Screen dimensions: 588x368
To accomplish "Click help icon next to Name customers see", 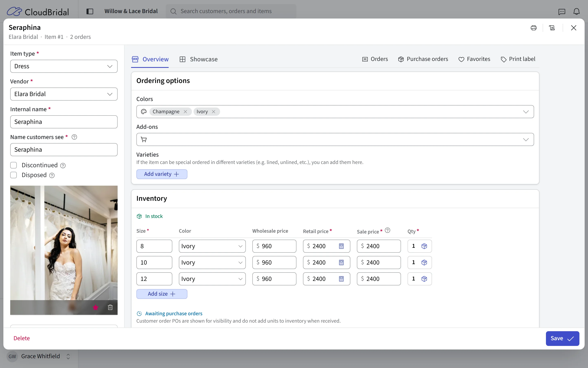I will [x=74, y=137].
